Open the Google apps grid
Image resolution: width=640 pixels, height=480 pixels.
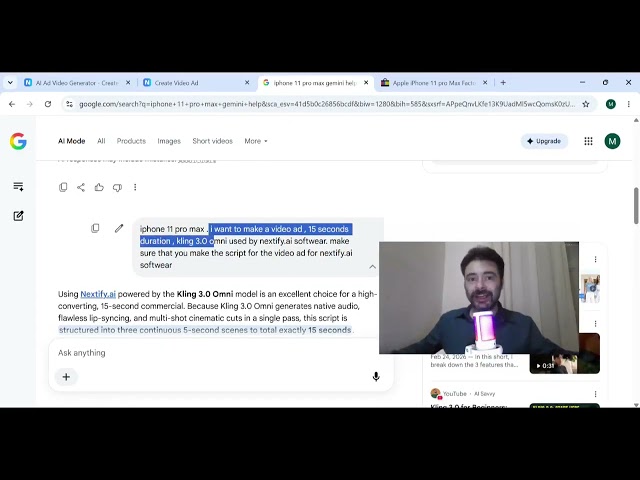pos(588,141)
